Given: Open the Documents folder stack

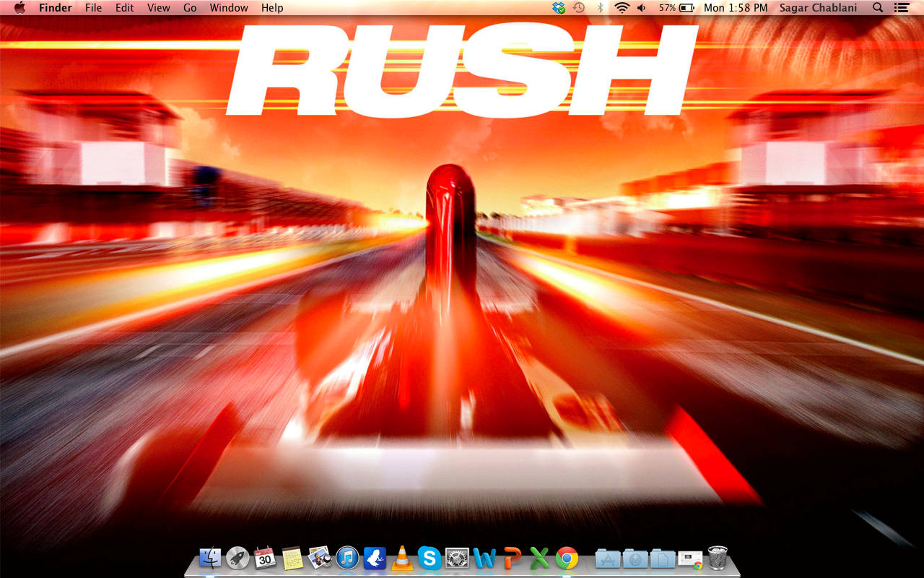Looking at the screenshot, I should pos(663,558).
